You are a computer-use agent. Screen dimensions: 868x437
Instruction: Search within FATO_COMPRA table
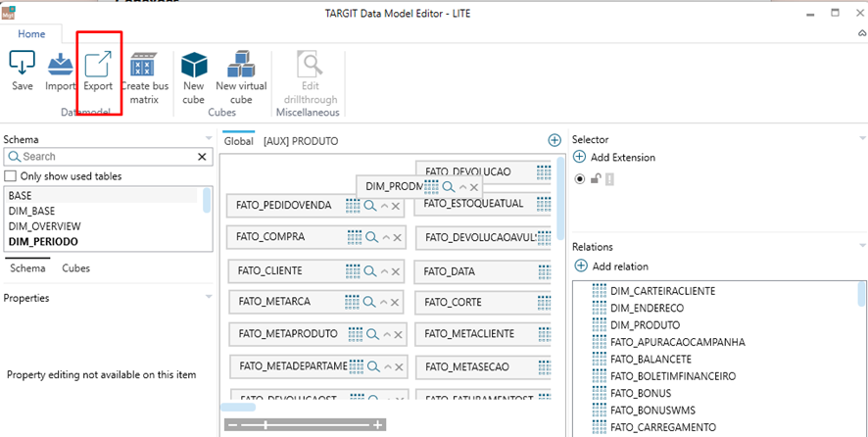pos(372,237)
